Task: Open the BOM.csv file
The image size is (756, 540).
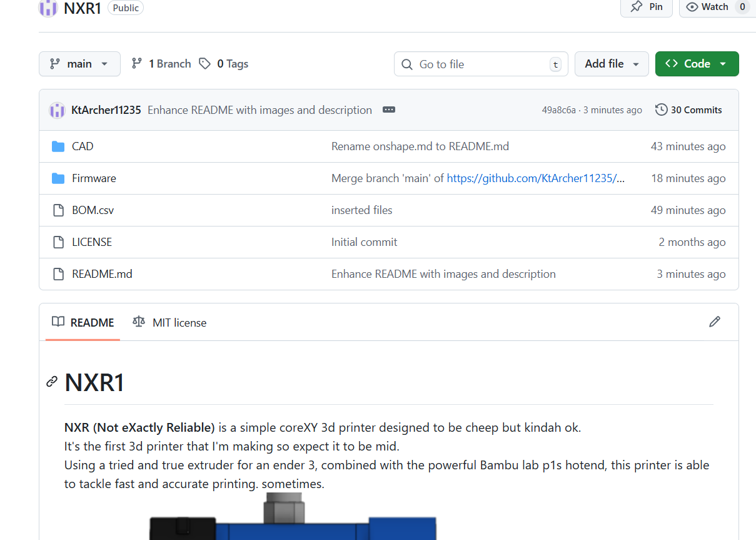Action: [93, 210]
